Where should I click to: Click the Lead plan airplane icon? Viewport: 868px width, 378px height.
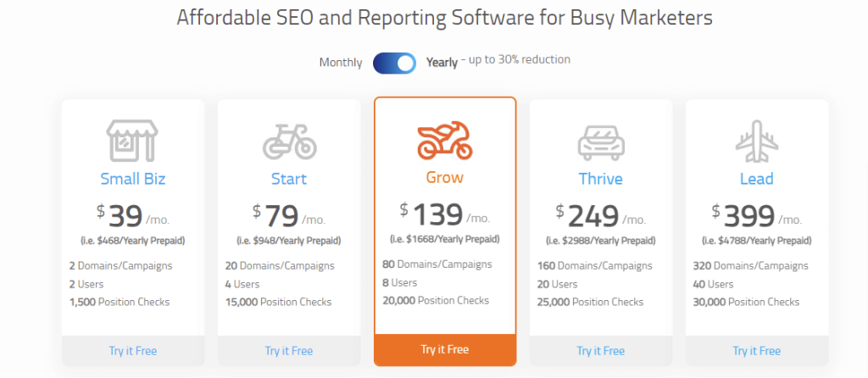757,141
